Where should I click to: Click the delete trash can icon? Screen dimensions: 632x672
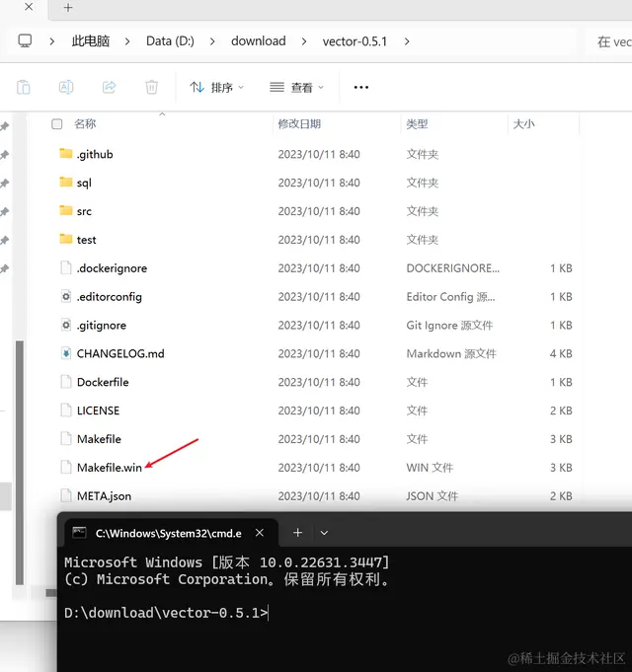click(151, 87)
